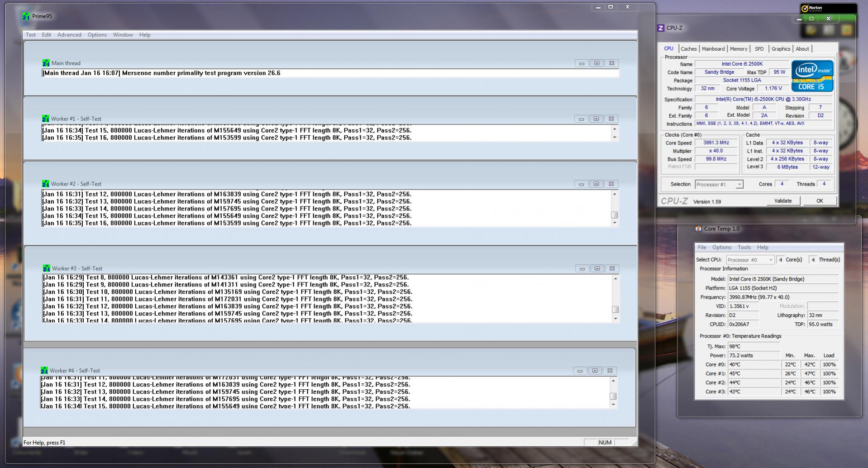Screen dimensions: 868x468
Task: Click Worker #3 scrollbar up arrow
Action: tap(615, 278)
